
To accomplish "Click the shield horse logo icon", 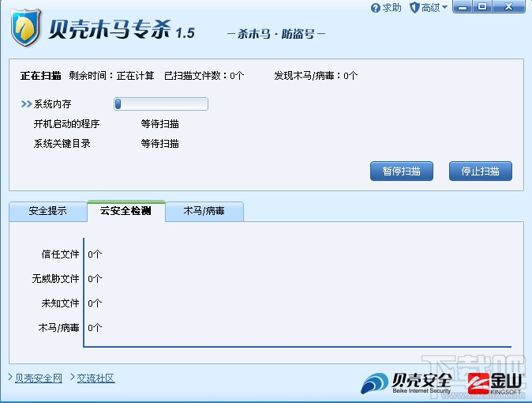I will (x=26, y=28).
